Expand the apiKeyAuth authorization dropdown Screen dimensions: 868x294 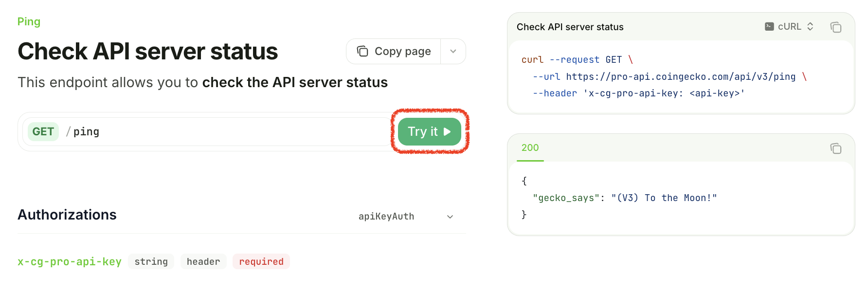pyautogui.click(x=406, y=217)
